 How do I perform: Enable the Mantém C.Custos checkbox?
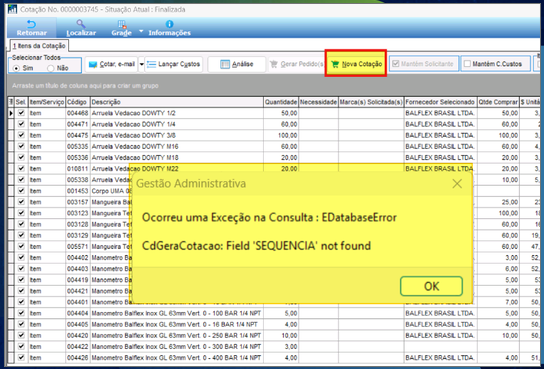[x=467, y=64]
